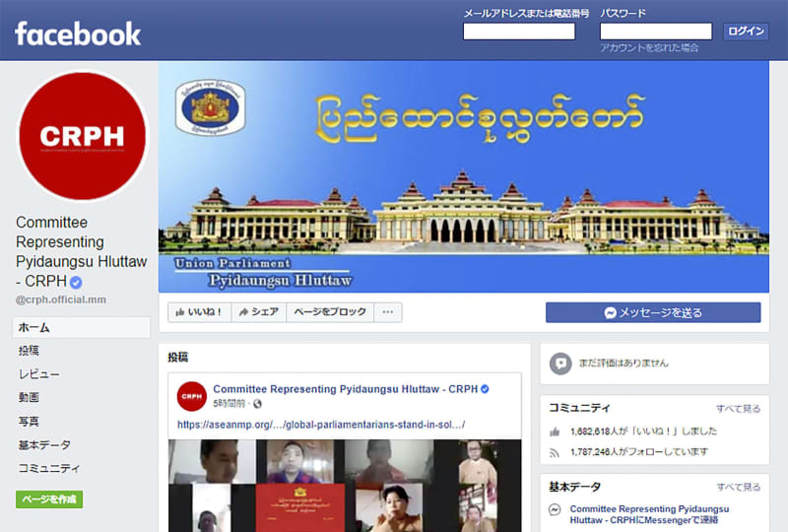Click the ログイン login button
788x532 pixels.
tap(746, 32)
